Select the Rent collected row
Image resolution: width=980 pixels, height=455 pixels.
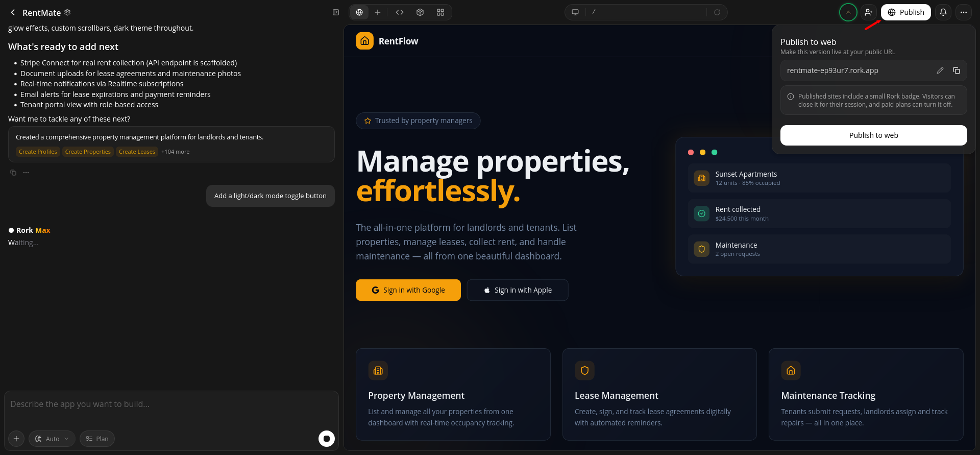(819, 213)
